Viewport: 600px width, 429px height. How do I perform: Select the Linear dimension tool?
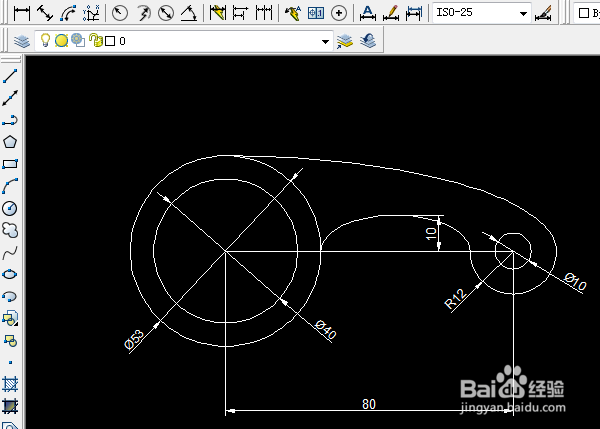click(22, 13)
